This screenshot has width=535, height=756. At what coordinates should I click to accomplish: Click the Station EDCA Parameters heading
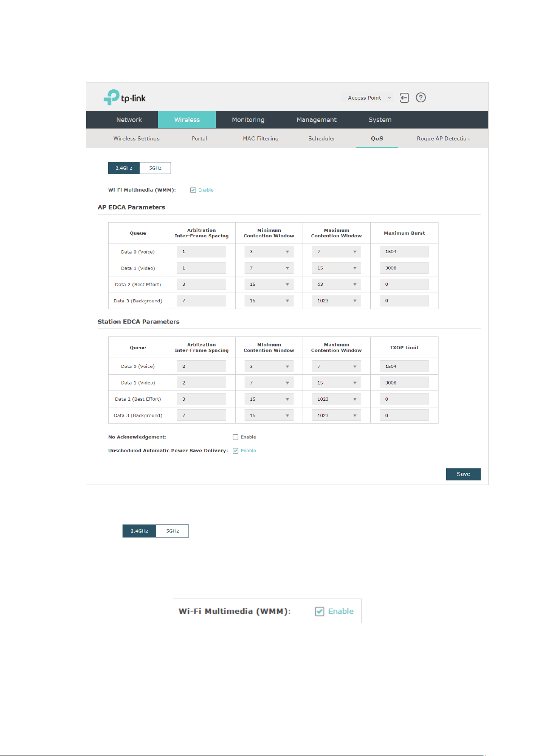point(139,322)
